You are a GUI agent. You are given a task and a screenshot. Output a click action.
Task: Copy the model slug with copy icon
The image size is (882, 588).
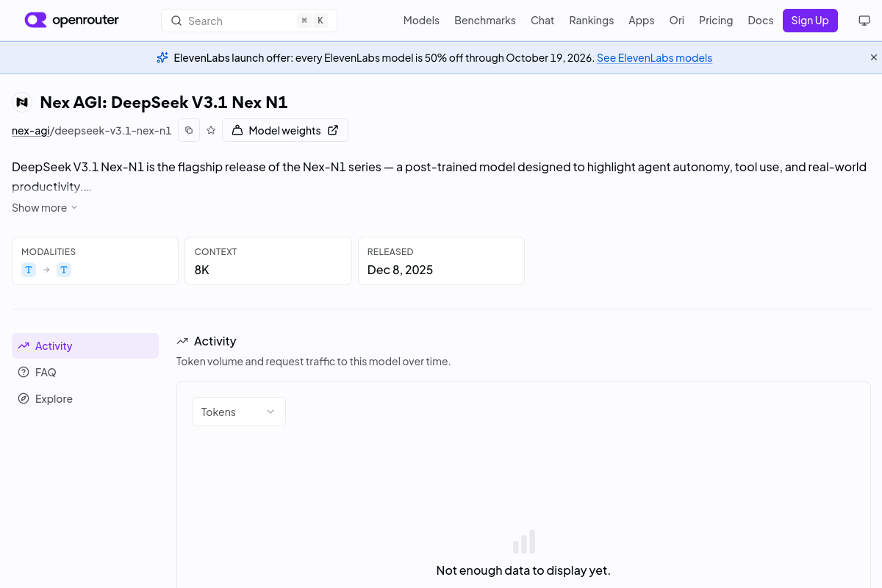tap(189, 130)
